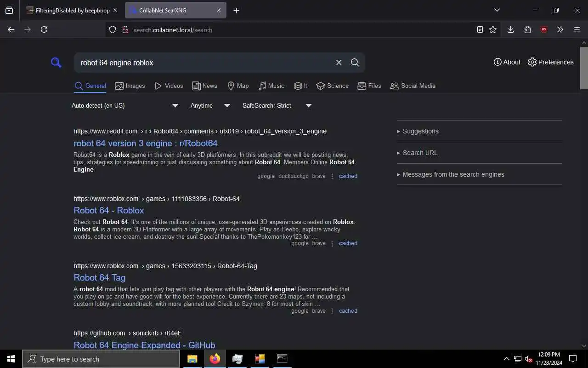Open the language Auto-detect dropdown
This screenshot has height=368, width=588.
pyautogui.click(x=124, y=105)
